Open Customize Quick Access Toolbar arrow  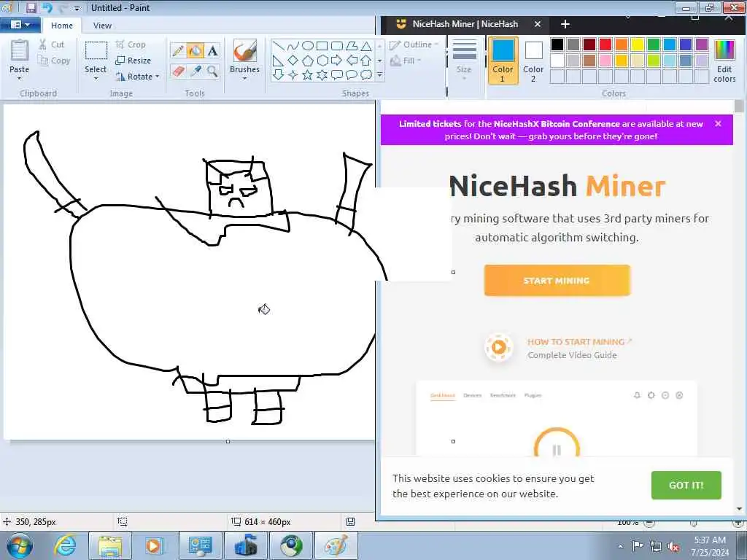(x=77, y=8)
